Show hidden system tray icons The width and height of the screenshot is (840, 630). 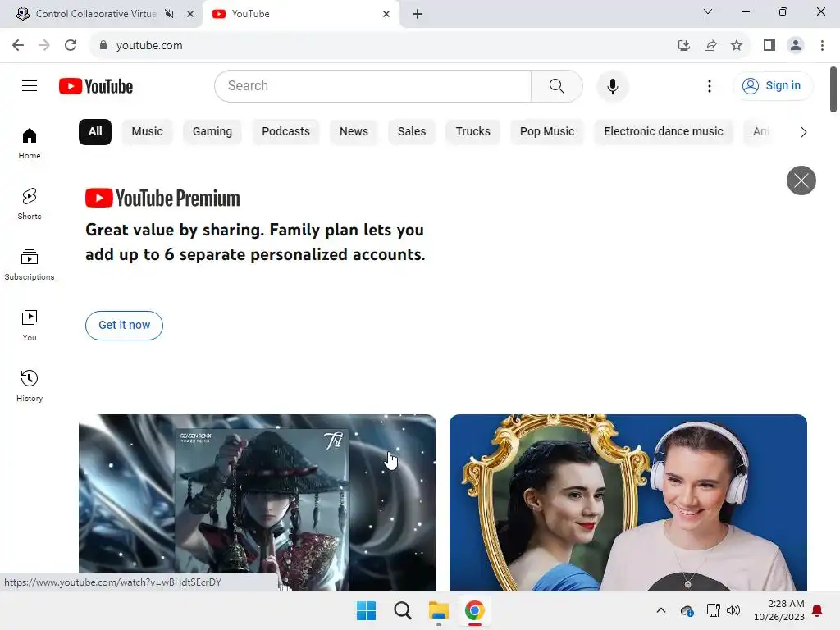click(661, 610)
